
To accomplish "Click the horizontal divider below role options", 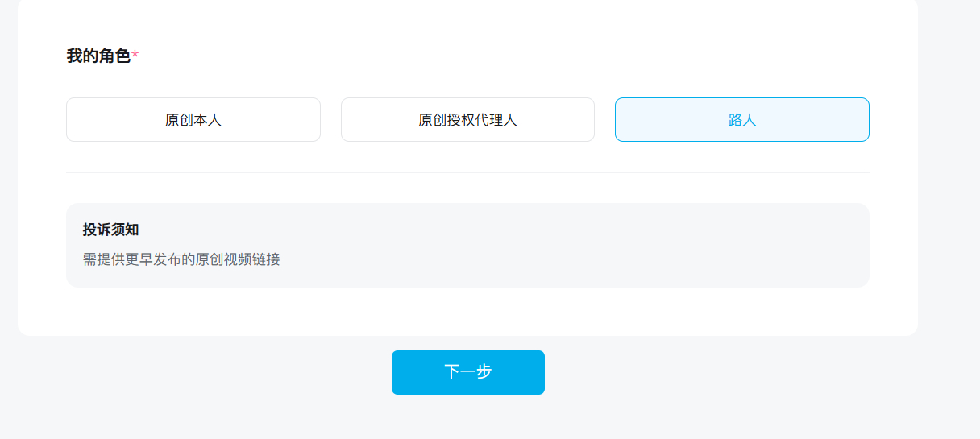I will click(x=467, y=172).
